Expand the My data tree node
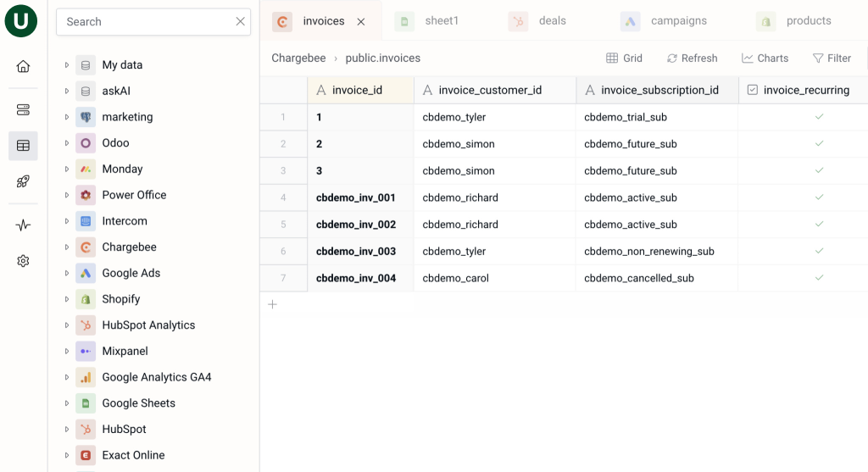868x472 pixels. 66,64
